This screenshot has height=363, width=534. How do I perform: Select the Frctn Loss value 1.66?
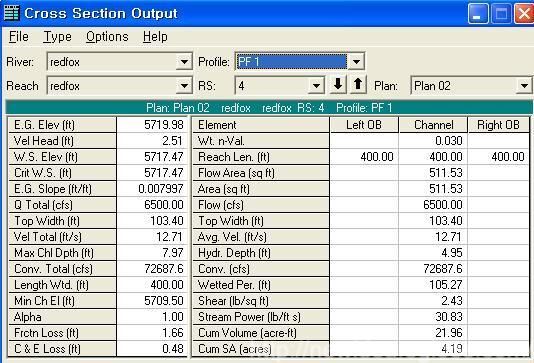click(x=152, y=333)
